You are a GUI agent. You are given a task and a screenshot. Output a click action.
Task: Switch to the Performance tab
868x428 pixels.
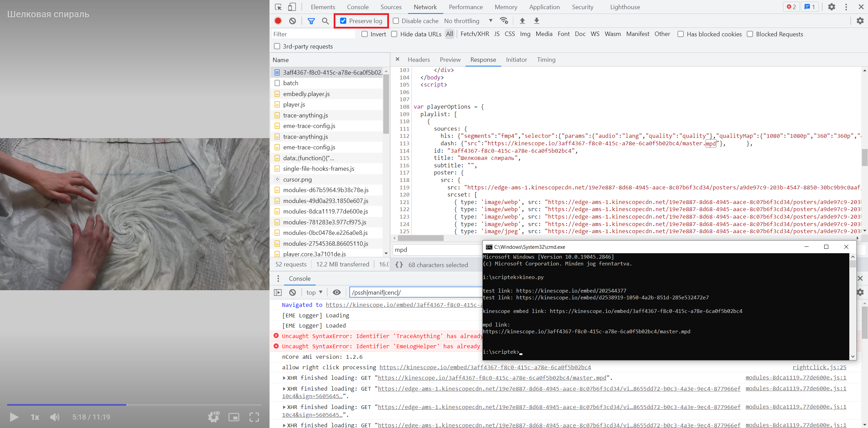465,7
